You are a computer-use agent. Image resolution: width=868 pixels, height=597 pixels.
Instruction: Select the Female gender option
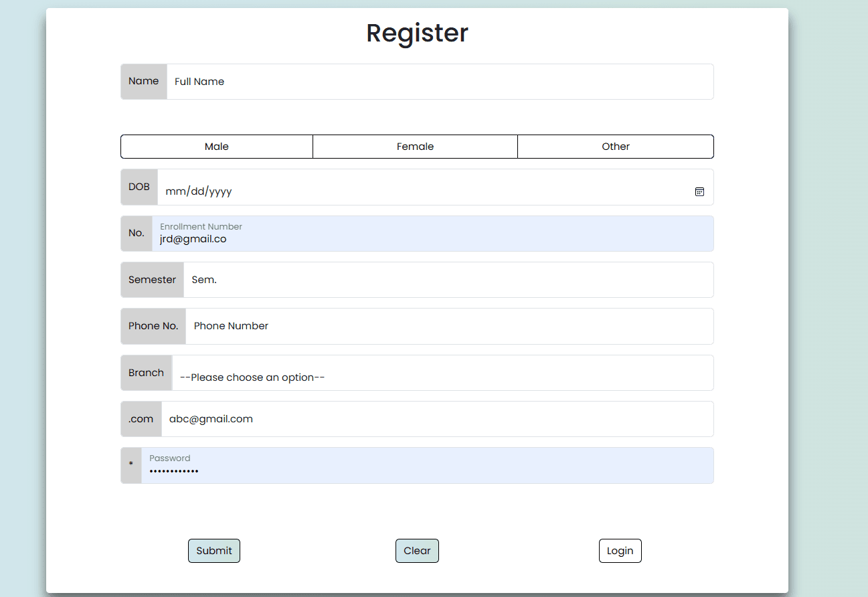[415, 147]
